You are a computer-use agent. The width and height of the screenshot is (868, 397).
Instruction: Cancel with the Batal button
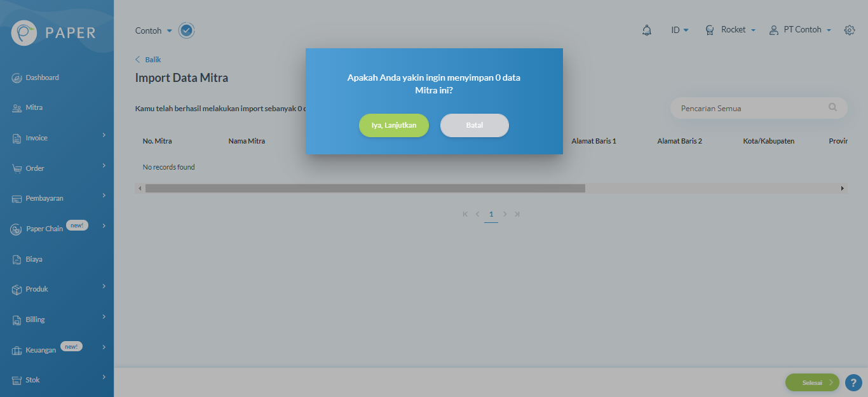point(475,125)
